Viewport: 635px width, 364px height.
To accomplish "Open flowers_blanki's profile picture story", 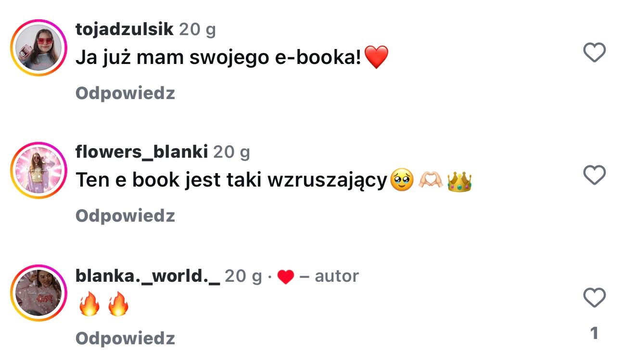I will [38, 170].
